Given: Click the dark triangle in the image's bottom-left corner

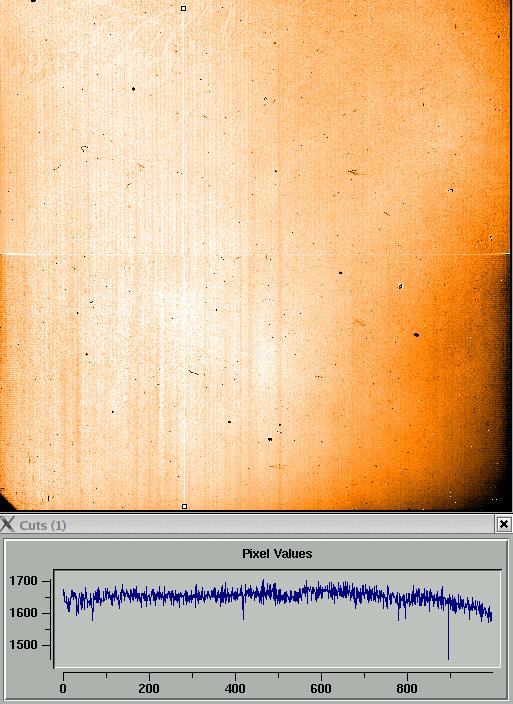Looking at the screenshot, I should point(5,504).
